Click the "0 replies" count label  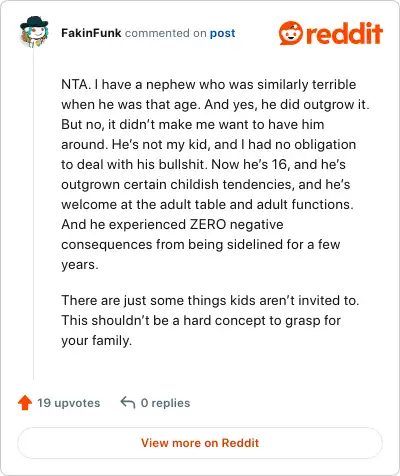point(165,403)
